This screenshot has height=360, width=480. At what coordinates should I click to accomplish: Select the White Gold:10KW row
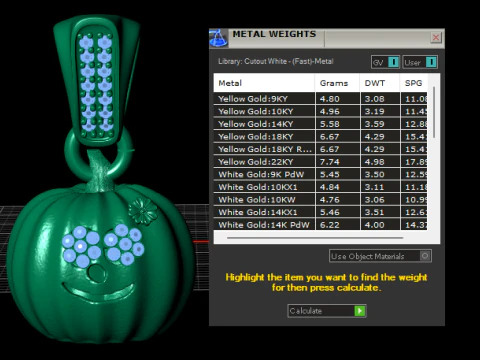point(320,200)
